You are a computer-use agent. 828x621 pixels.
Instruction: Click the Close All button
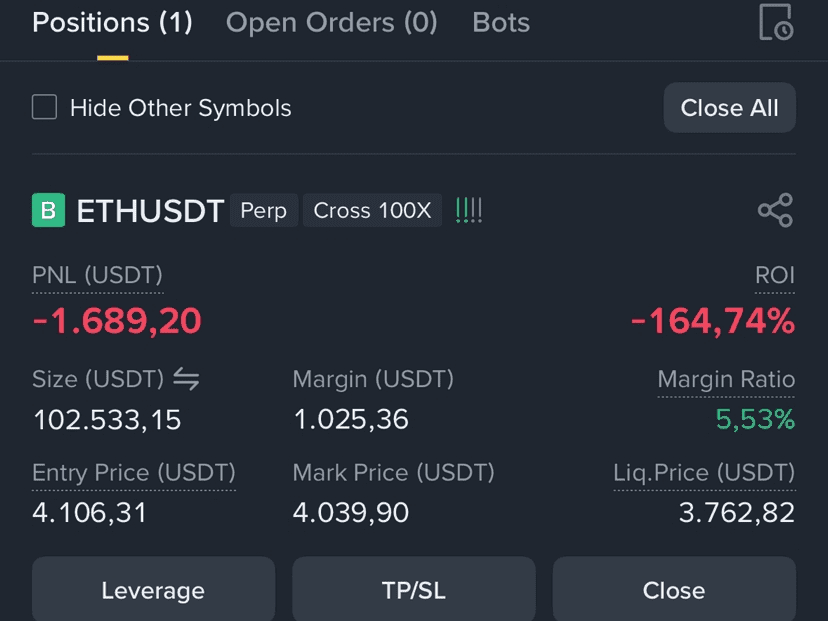[x=729, y=108]
